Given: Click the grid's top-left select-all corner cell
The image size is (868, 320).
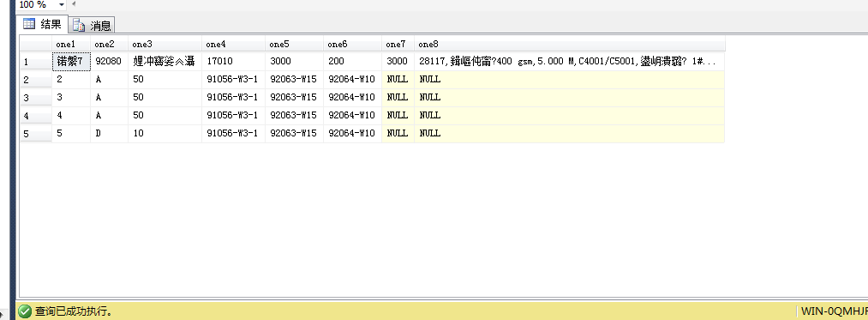Looking at the screenshot, I should (36, 45).
